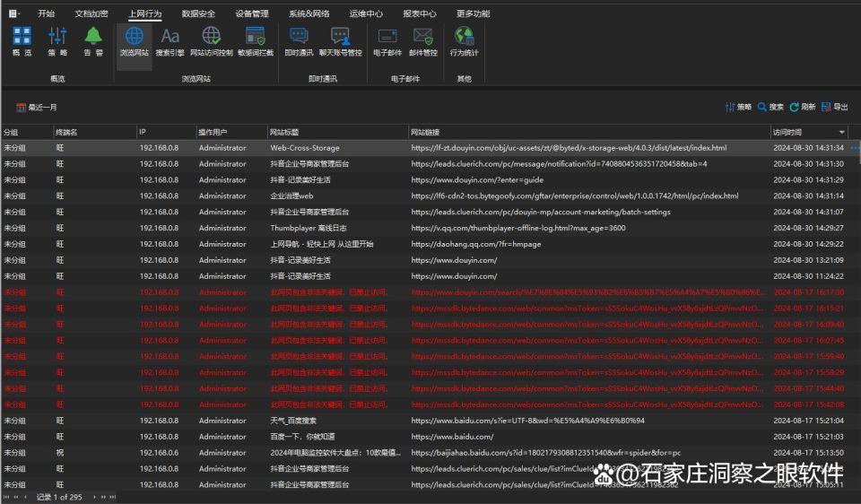Click the https://www.baidu.com/ URL cell
Screen dimensions: 861x504
pyautogui.click(x=452, y=437)
